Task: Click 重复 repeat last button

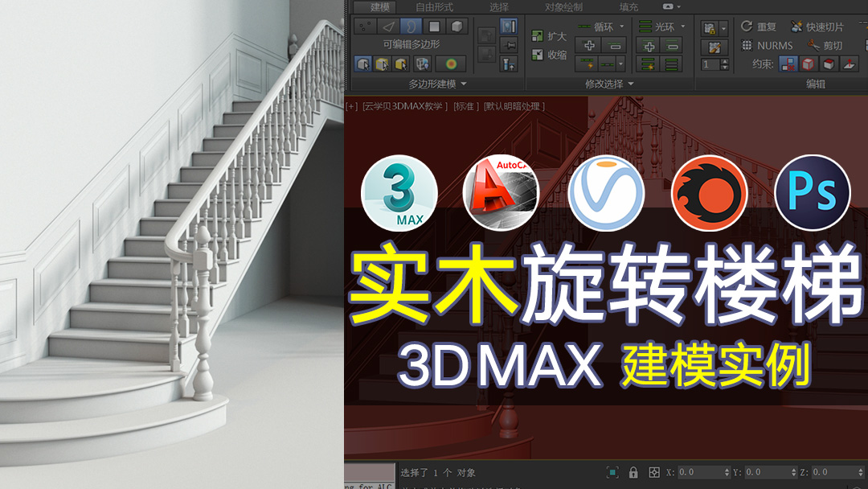Action: [759, 26]
